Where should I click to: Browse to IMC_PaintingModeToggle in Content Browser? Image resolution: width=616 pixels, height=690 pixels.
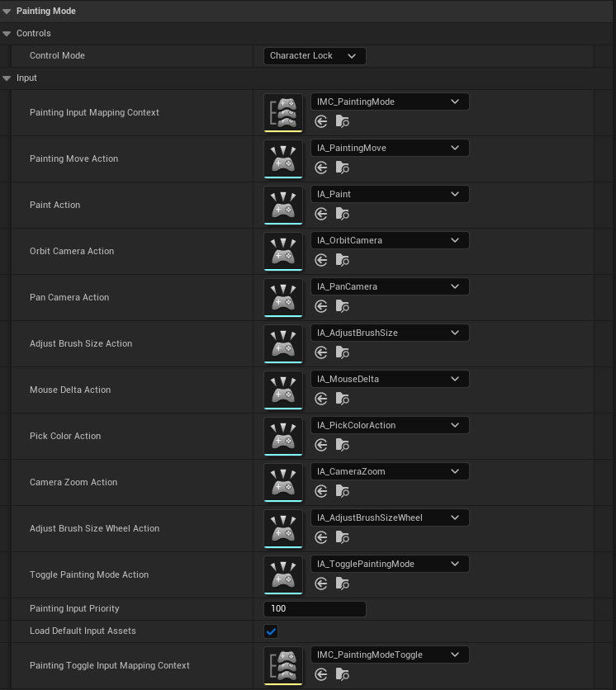pos(342,674)
